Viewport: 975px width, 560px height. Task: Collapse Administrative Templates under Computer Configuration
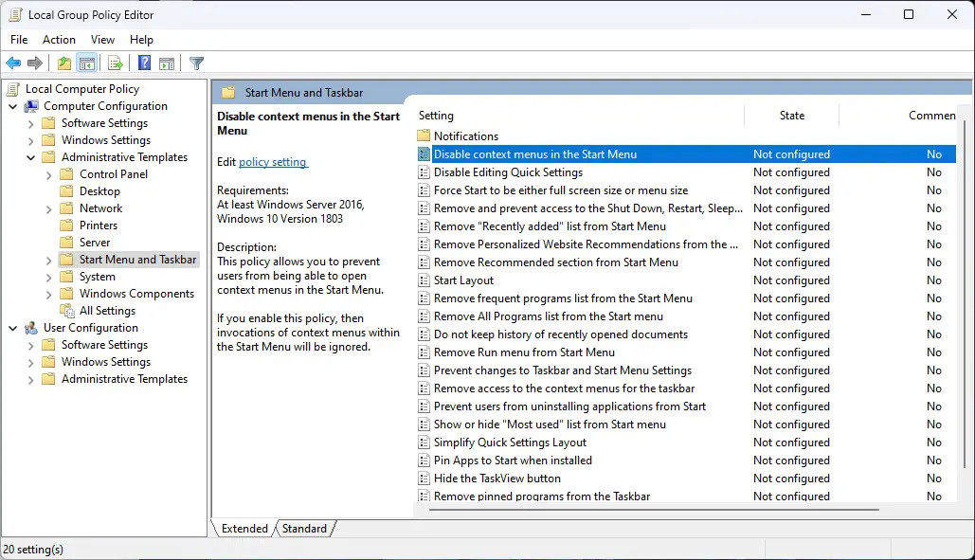coord(30,157)
